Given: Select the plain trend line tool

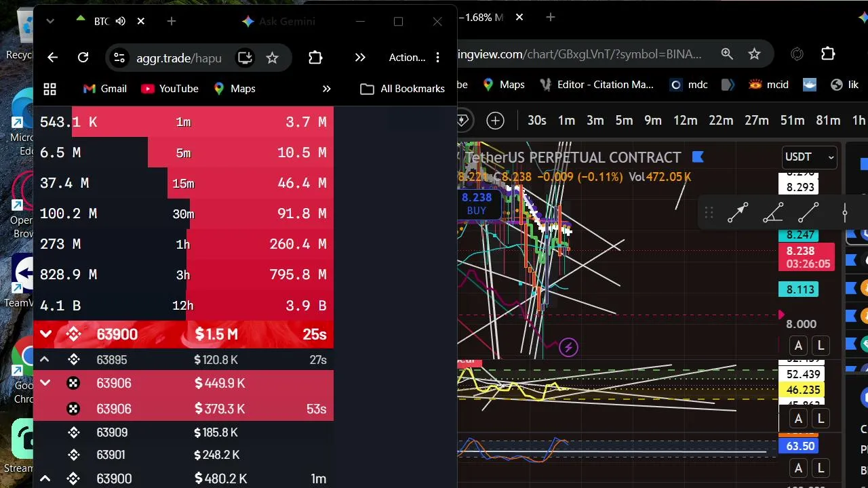Looking at the screenshot, I should (808, 213).
